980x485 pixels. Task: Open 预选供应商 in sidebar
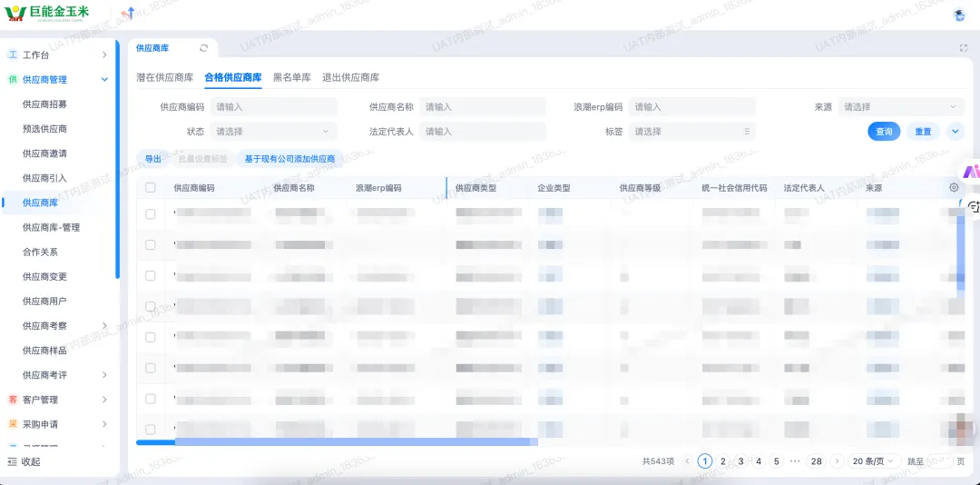coord(45,129)
